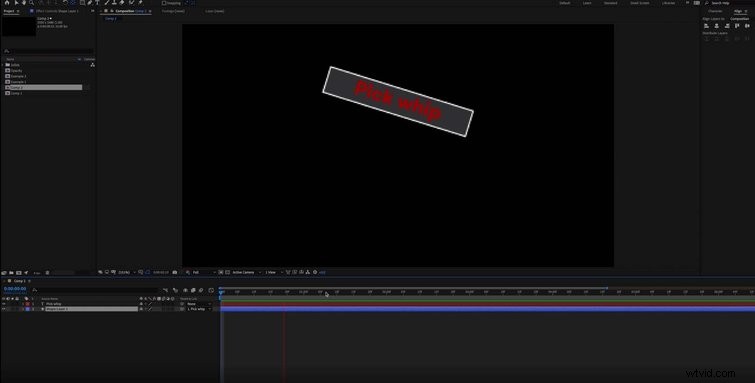Switch to Effect Controls Shape Layer tab
This screenshot has height=383, width=755.
pyautogui.click(x=57, y=11)
